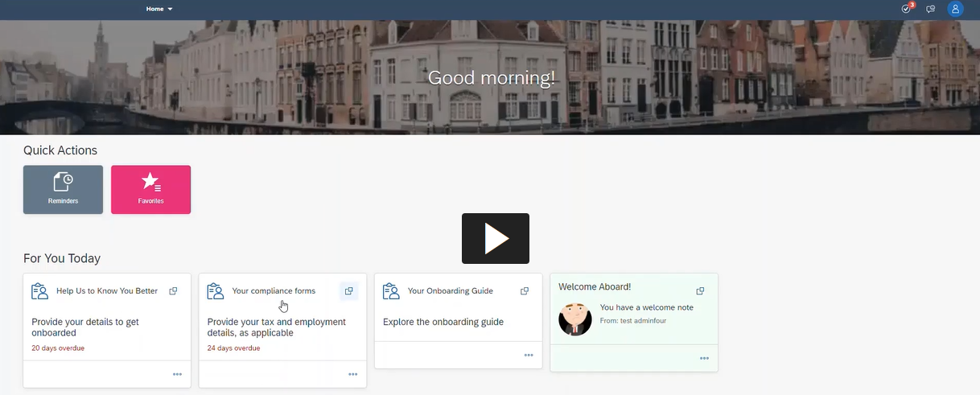
Task: Open the to-do checkmark icon with badge
Action: pyautogui.click(x=907, y=9)
